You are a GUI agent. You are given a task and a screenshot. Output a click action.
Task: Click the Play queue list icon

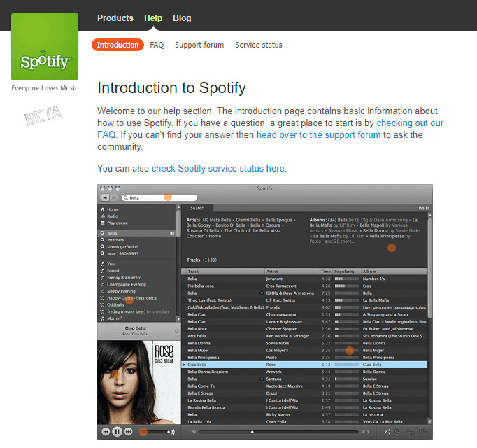pyautogui.click(x=103, y=223)
